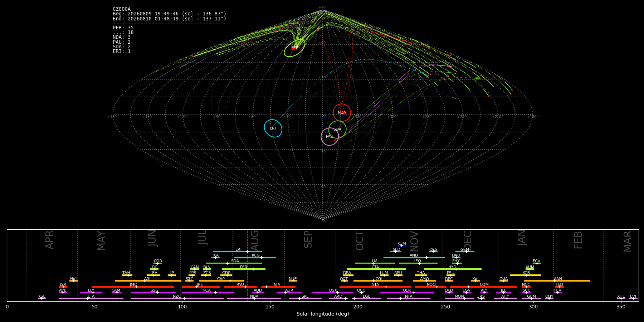Viewport: 644px width, 322px height.
Task: Click the STA shower bar
Action: (375, 287)
